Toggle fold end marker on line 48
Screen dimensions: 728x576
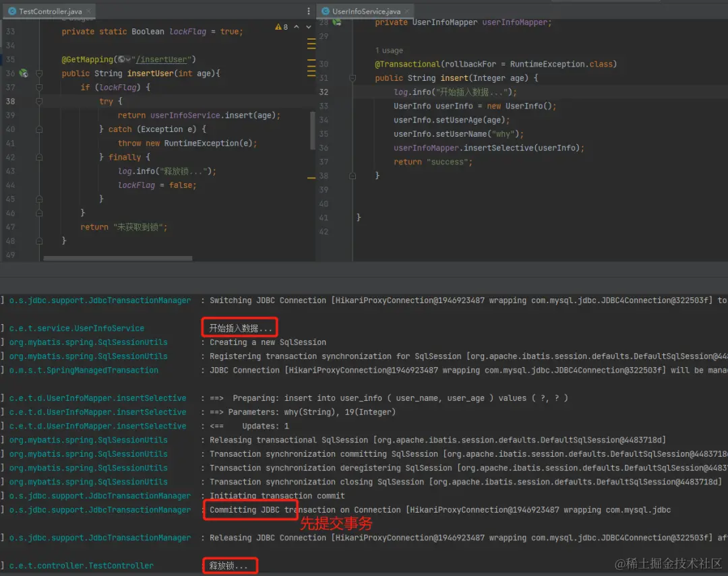[39, 241]
